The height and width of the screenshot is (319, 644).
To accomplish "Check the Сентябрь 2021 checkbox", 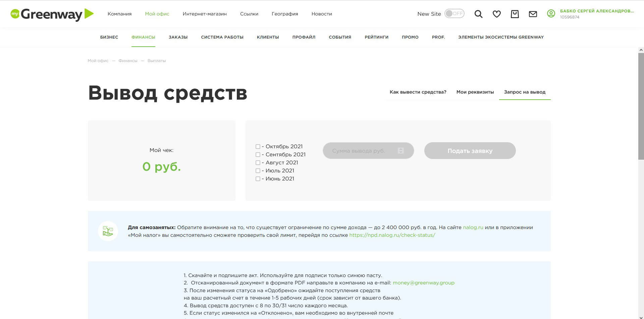I will coord(258,155).
